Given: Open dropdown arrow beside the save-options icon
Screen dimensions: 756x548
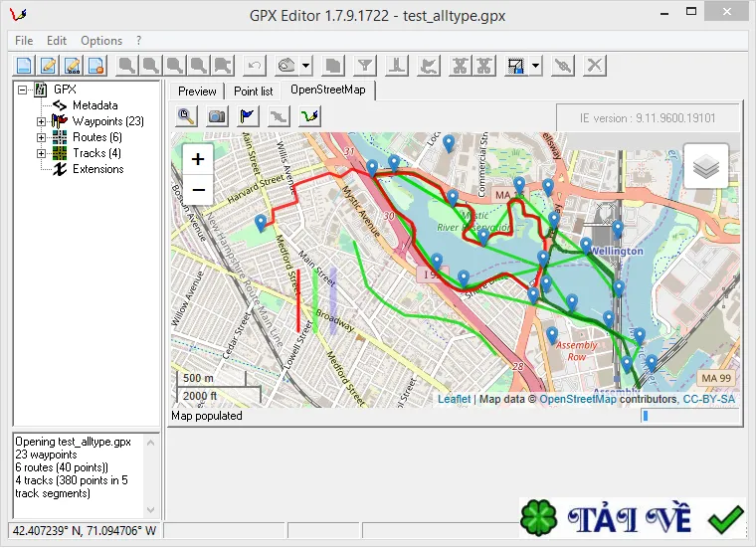Looking at the screenshot, I should (x=536, y=66).
